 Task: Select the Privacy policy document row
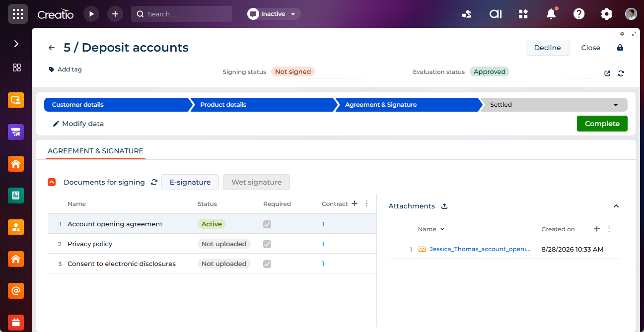[x=212, y=244]
